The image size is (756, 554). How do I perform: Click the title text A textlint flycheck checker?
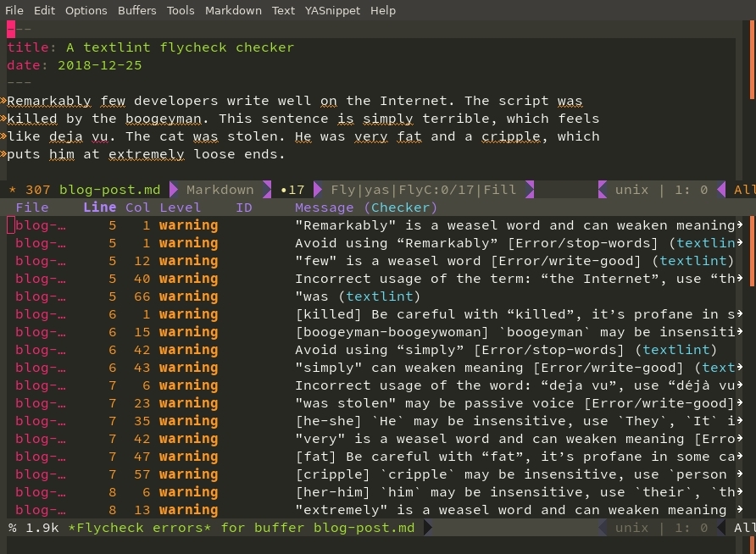pos(180,47)
